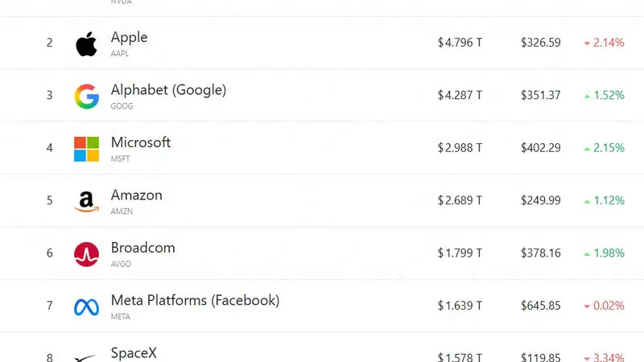Click the blue Meta infinity logo

pyautogui.click(x=87, y=307)
